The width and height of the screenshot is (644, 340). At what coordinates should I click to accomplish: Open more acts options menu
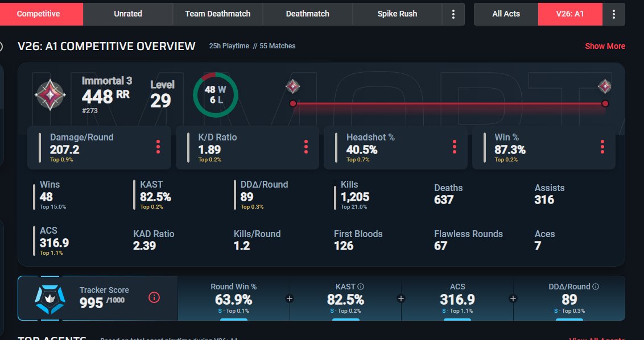click(x=614, y=14)
